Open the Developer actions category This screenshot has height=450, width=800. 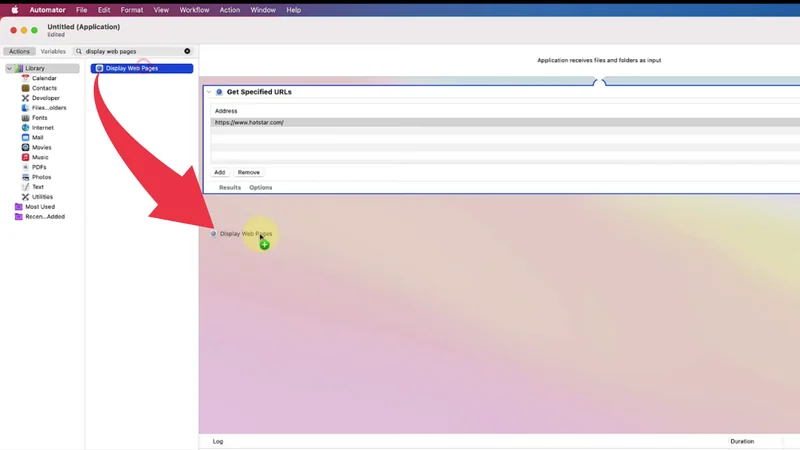pos(45,98)
